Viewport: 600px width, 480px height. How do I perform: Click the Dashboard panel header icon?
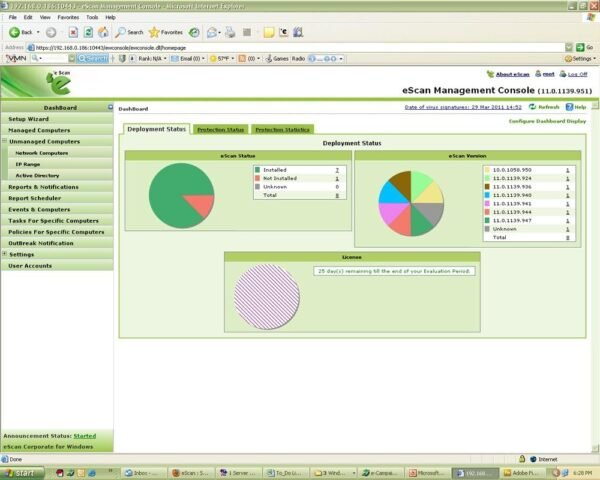(x=110, y=107)
